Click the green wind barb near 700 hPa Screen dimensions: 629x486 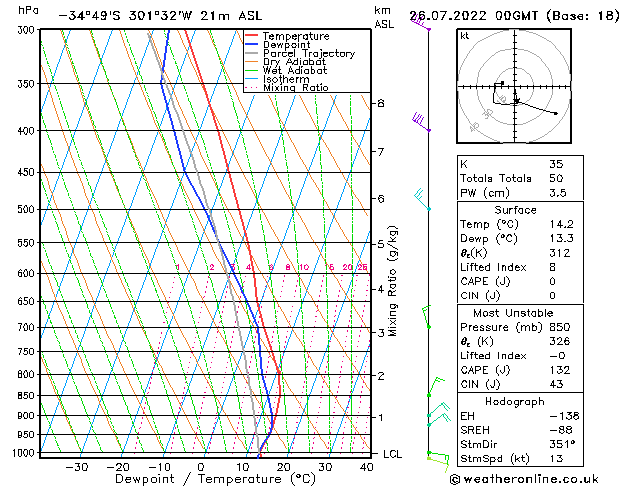pos(426,318)
